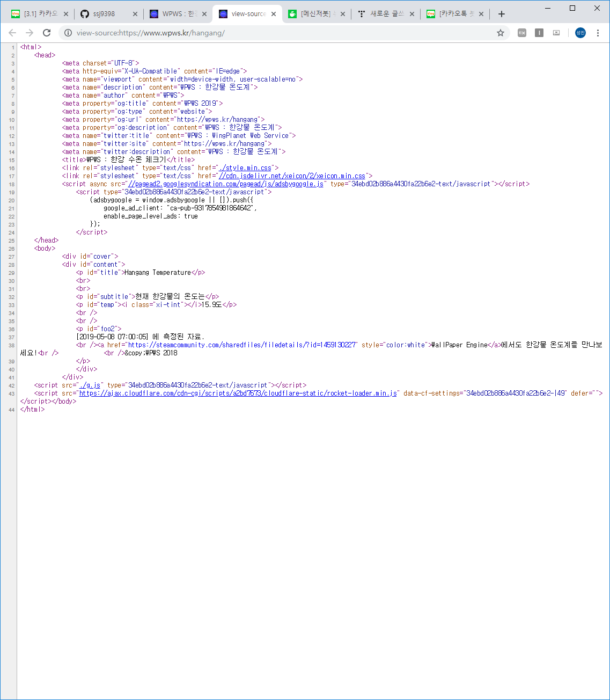Click line number 44 in the gutter

point(11,410)
